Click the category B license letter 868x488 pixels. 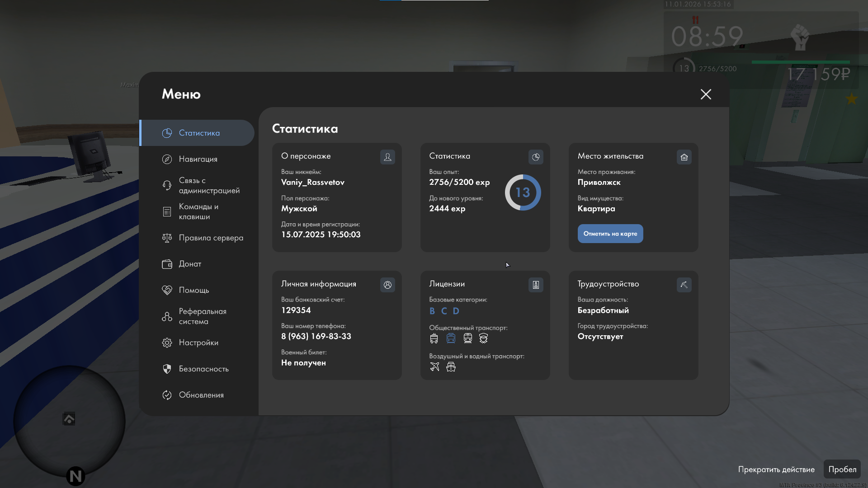432,311
